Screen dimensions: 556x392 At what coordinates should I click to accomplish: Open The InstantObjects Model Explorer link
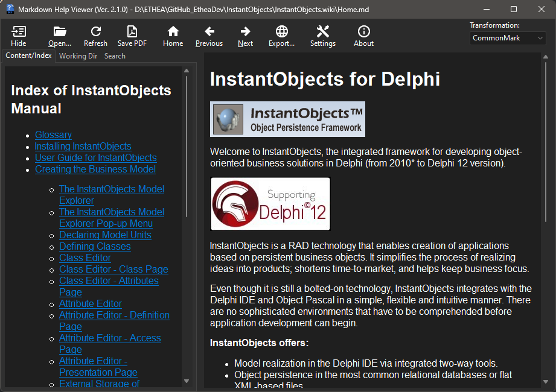(x=111, y=195)
